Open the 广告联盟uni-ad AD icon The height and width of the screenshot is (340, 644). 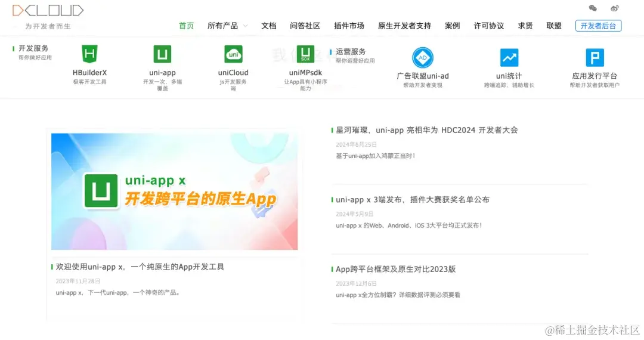tap(423, 57)
